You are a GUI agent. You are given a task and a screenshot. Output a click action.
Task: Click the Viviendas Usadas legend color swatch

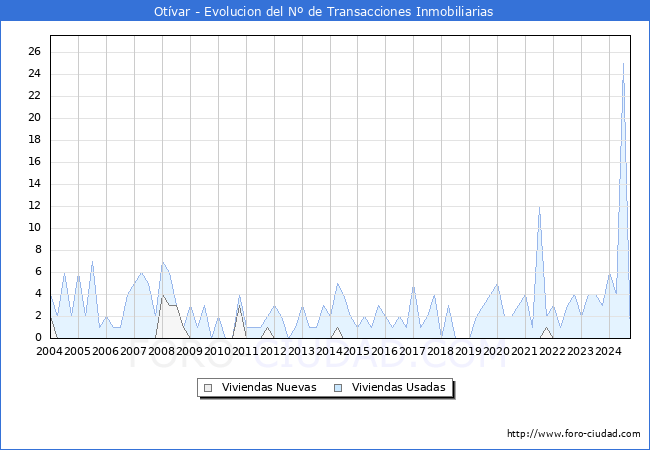coord(338,388)
